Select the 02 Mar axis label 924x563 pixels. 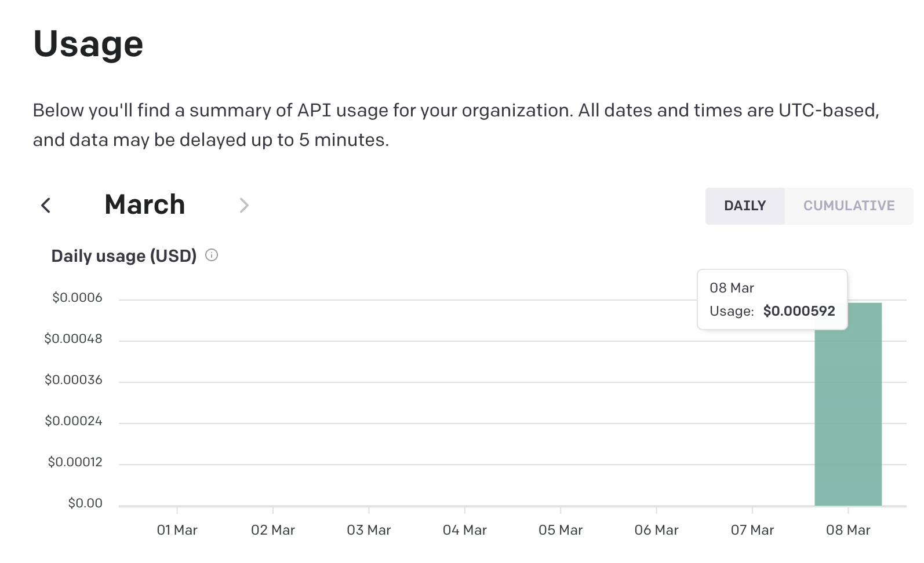coord(273,530)
